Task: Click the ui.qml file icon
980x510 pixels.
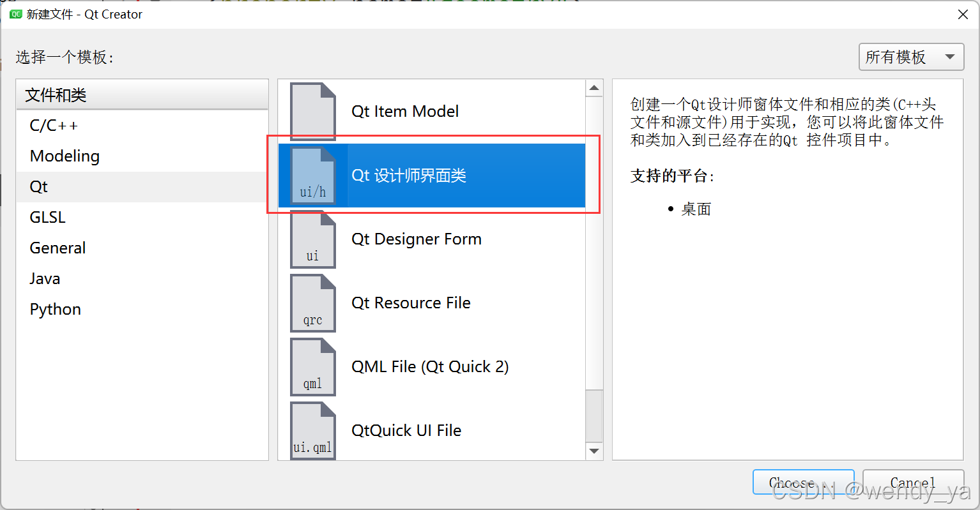Action: (313, 430)
